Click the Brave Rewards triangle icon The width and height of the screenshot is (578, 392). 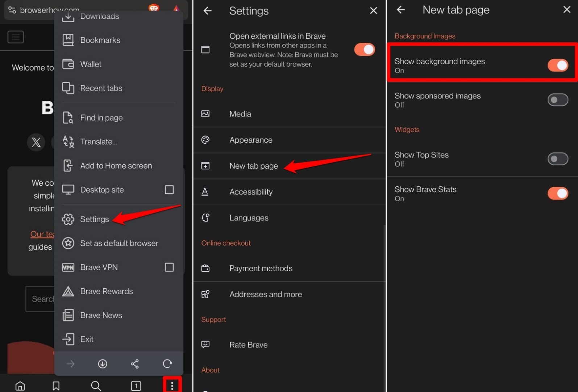(x=68, y=291)
